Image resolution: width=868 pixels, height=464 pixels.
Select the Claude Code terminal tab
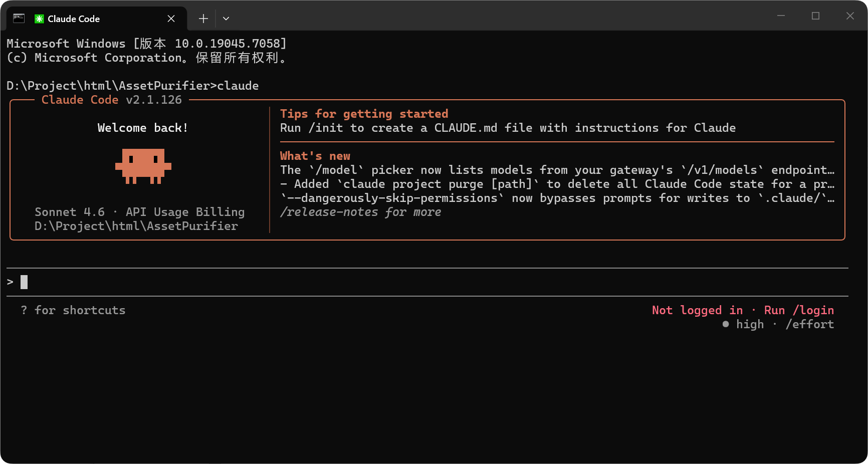pyautogui.click(x=97, y=19)
